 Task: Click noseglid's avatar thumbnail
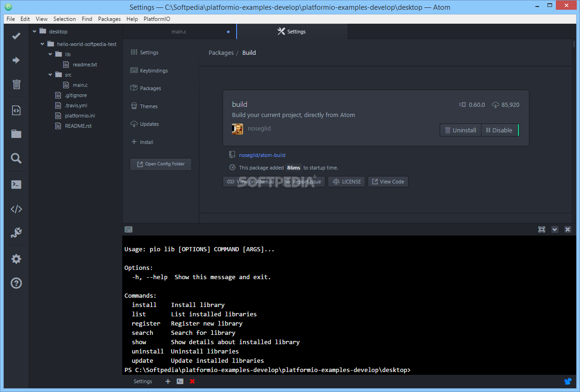pyautogui.click(x=237, y=129)
